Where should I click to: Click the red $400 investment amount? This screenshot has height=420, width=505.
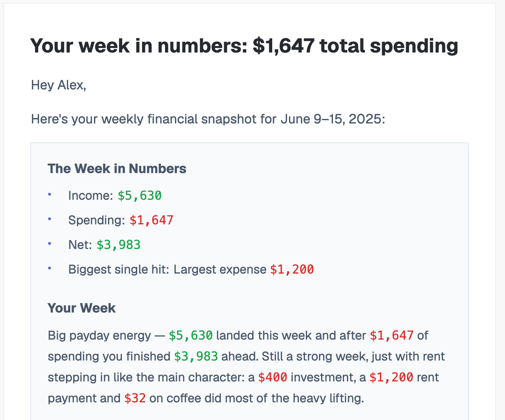(x=273, y=377)
